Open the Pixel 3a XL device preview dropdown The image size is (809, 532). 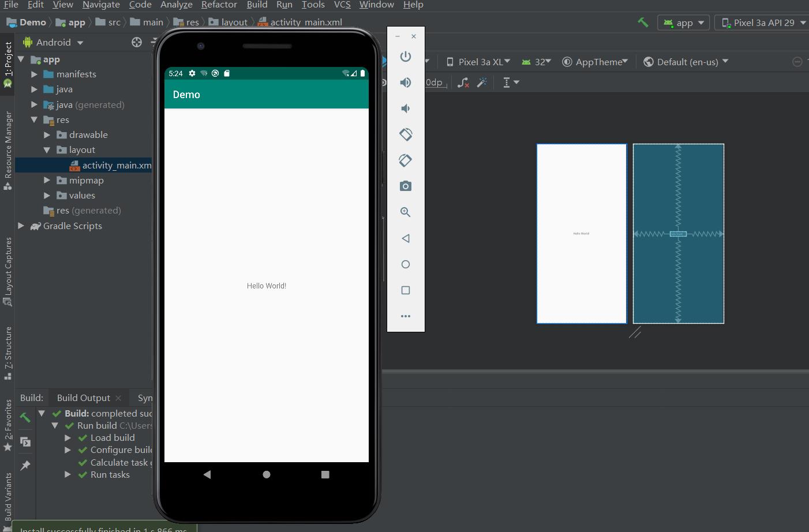click(478, 62)
